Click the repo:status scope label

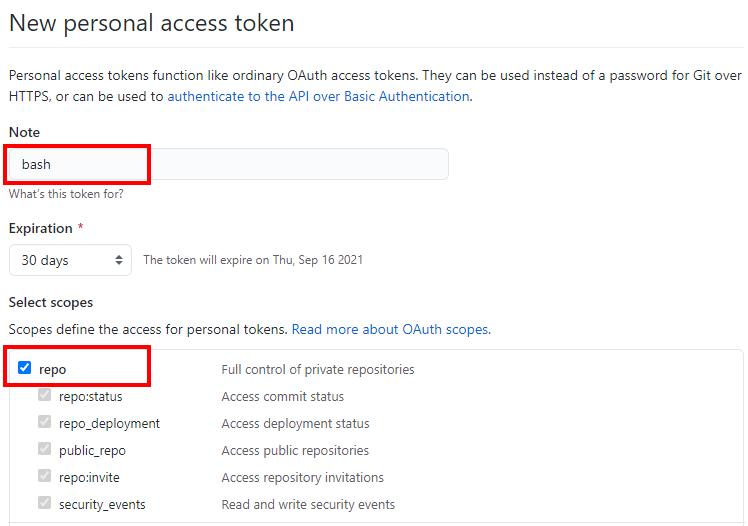click(91, 397)
